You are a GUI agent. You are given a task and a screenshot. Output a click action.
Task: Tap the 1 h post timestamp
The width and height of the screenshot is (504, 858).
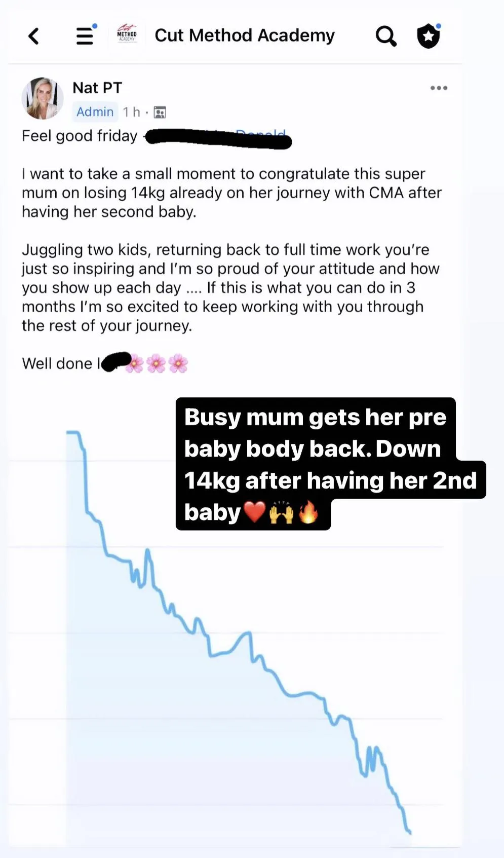coord(131,112)
